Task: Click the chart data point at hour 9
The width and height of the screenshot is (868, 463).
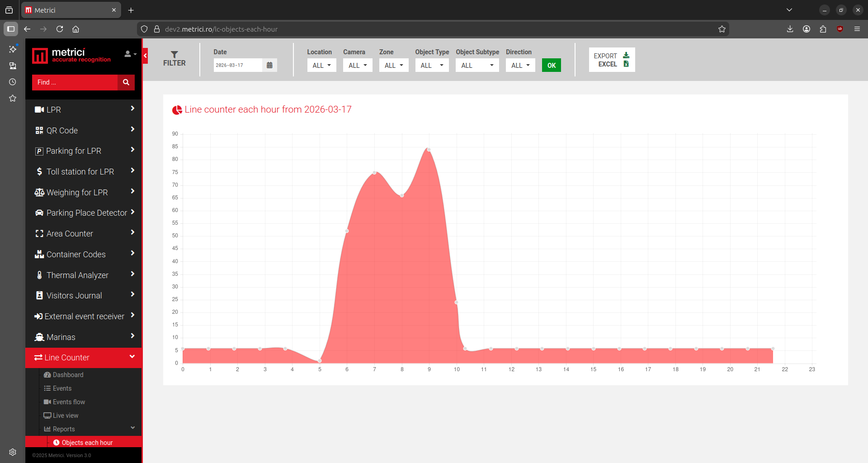Action: pos(429,149)
